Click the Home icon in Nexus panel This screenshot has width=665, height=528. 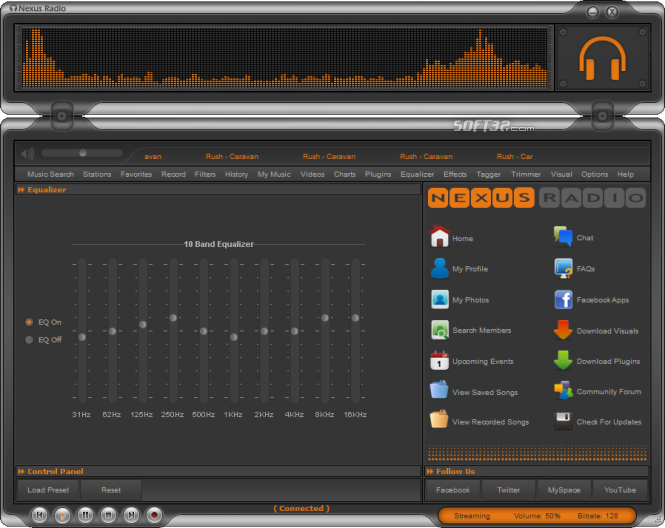tap(439, 238)
